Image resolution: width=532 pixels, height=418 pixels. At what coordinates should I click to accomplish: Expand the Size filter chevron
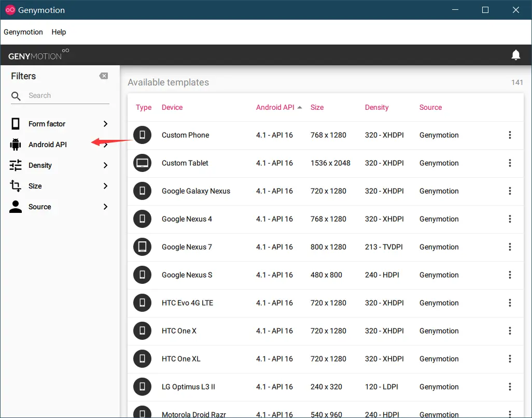point(105,186)
